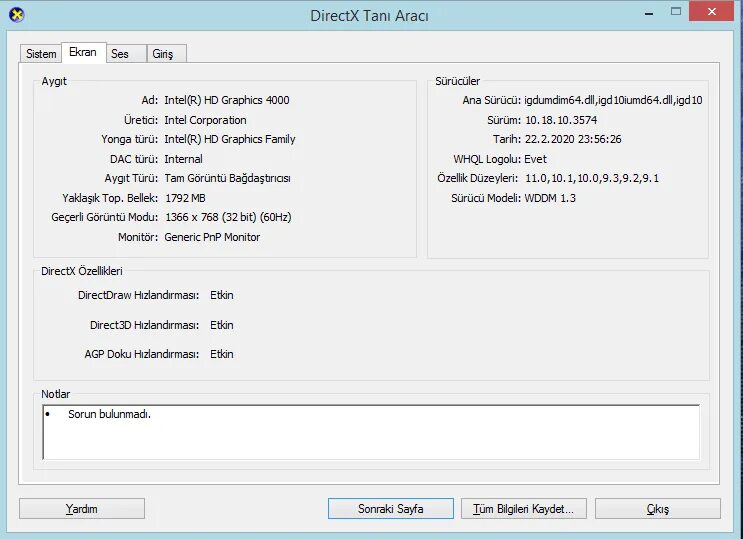
Task: Click the Sonraki Sayfa button
Action: pos(390,509)
